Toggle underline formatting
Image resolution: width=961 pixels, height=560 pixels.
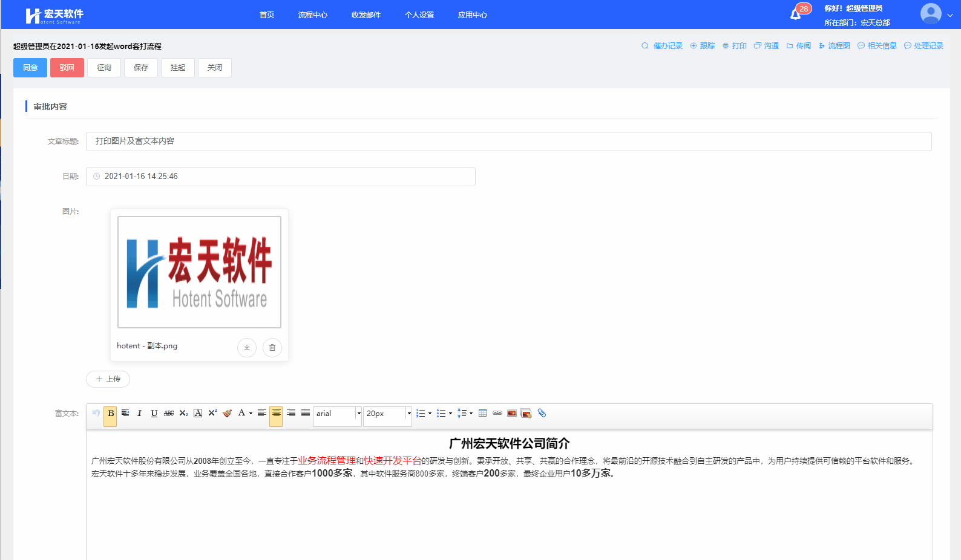tap(154, 413)
